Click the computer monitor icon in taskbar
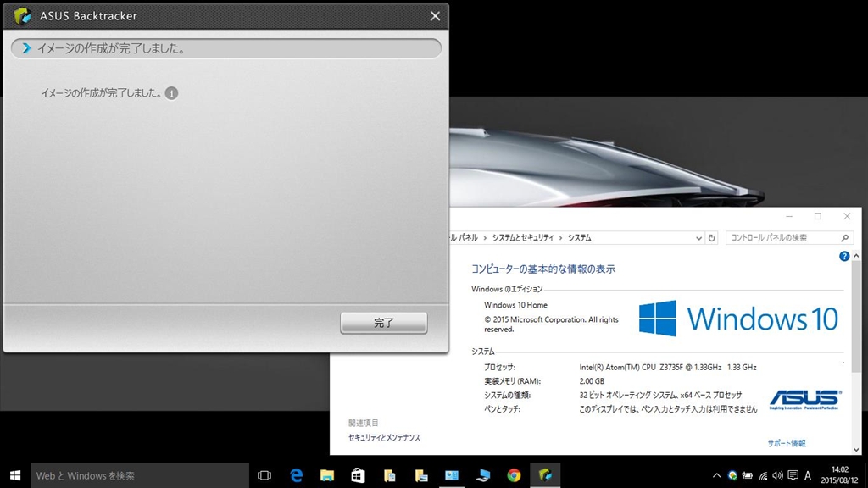Screen dimensions: 868x488 (x=482, y=475)
